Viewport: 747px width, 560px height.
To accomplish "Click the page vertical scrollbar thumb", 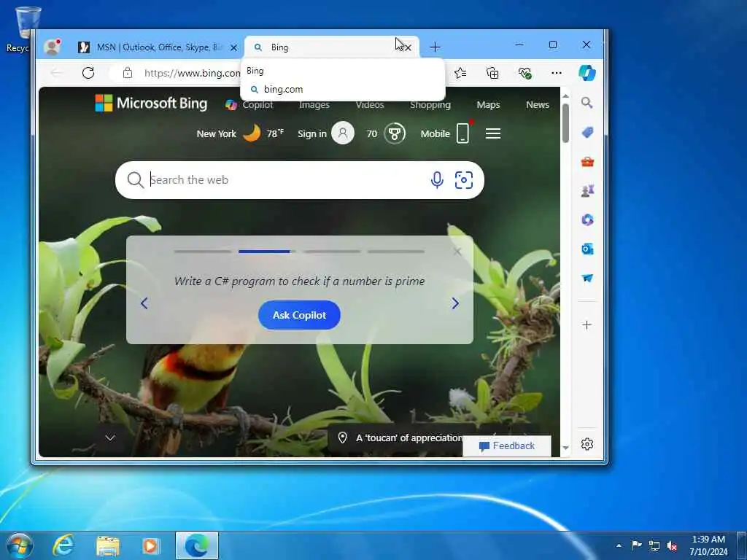I will [x=565, y=122].
